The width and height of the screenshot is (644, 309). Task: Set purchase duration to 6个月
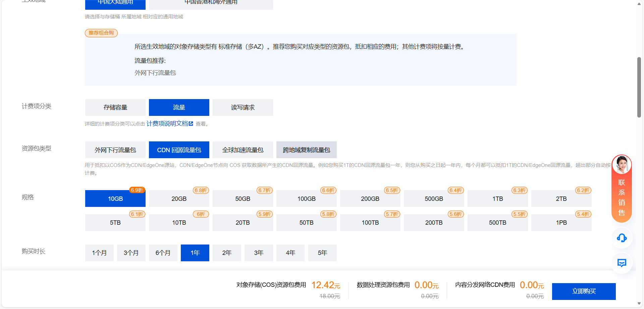tap(163, 253)
